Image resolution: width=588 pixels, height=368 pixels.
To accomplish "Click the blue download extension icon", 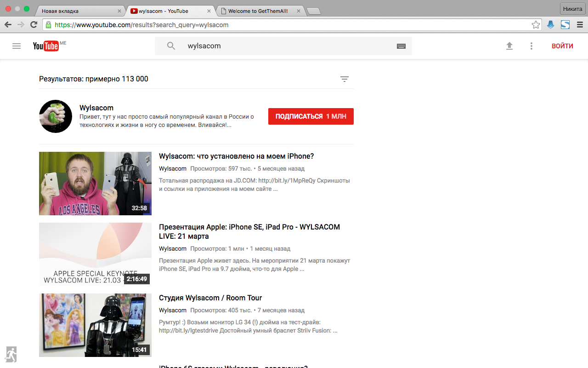I will pos(550,25).
